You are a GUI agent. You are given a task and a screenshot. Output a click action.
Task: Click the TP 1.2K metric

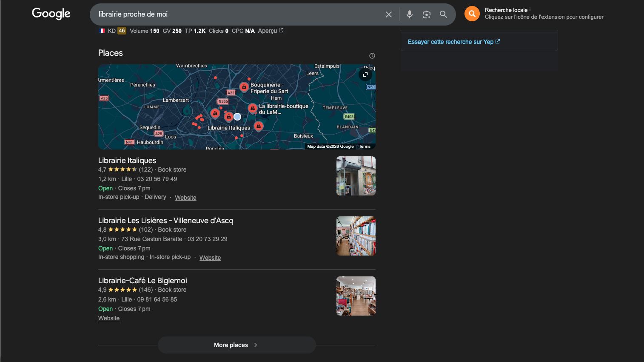195,31
